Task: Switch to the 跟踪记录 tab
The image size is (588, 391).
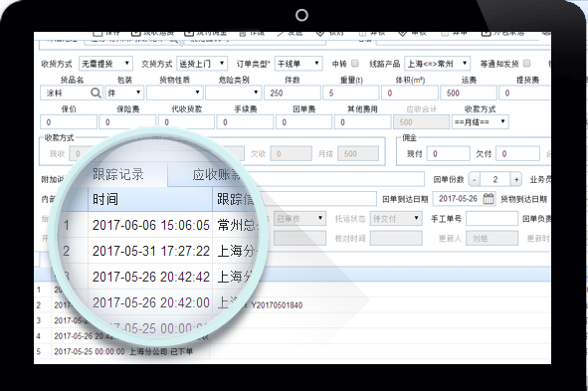Action: click(x=117, y=174)
